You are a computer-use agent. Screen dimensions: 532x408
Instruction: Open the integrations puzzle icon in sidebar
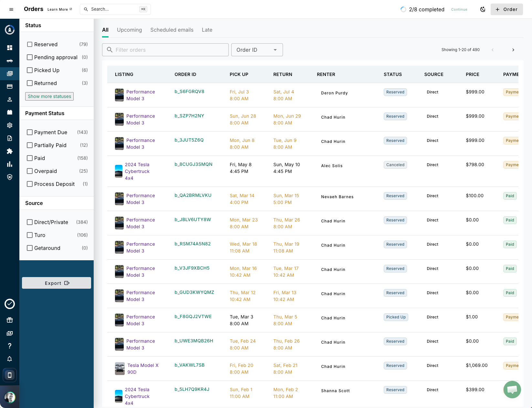pos(10,151)
